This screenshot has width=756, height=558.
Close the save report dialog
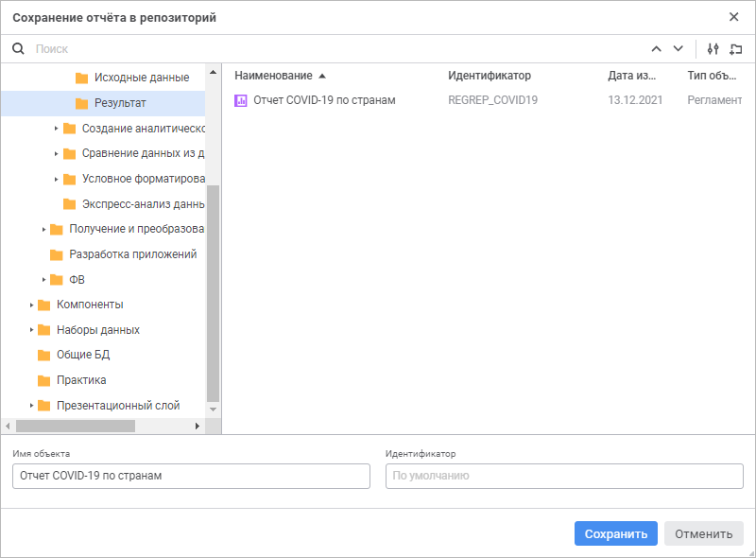coord(734,17)
